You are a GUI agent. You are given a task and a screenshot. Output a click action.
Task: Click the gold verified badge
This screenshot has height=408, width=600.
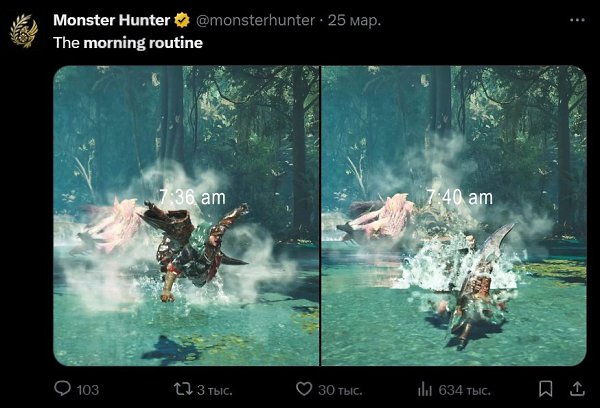[184, 19]
